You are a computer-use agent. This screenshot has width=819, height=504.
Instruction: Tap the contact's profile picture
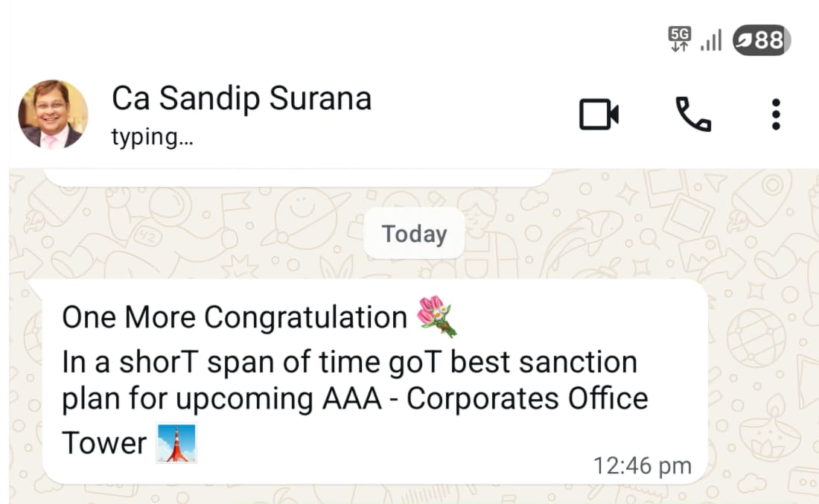click(52, 115)
